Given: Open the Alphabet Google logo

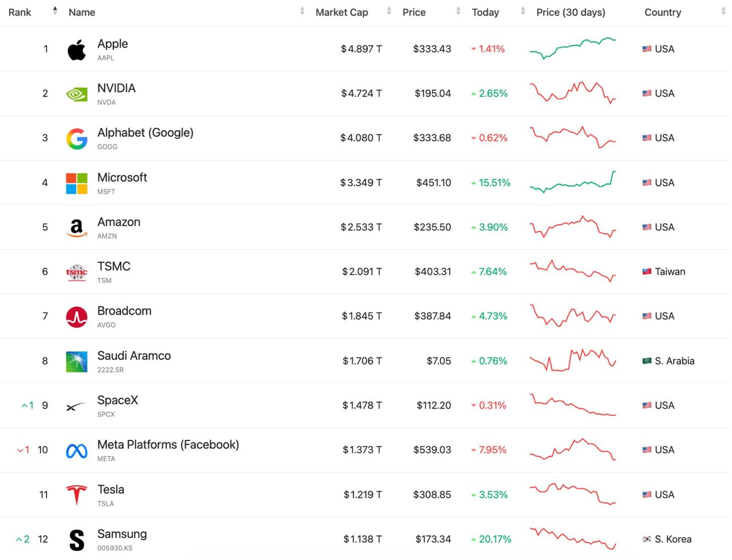Looking at the screenshot, I should 77,138.
